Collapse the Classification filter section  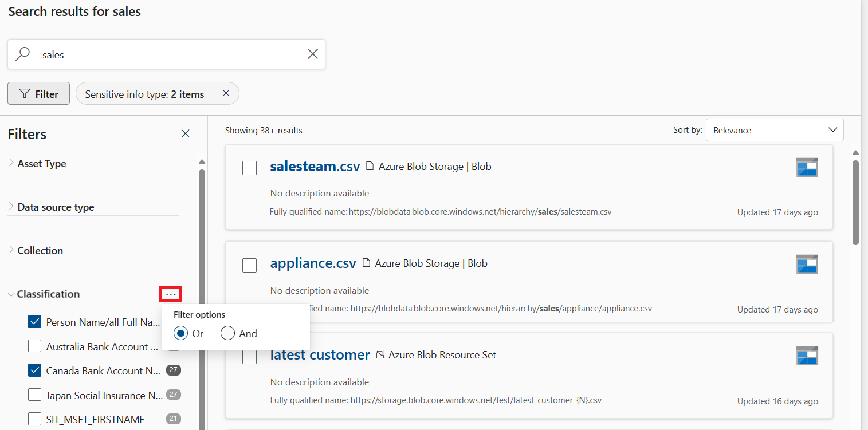pos(11,294)
